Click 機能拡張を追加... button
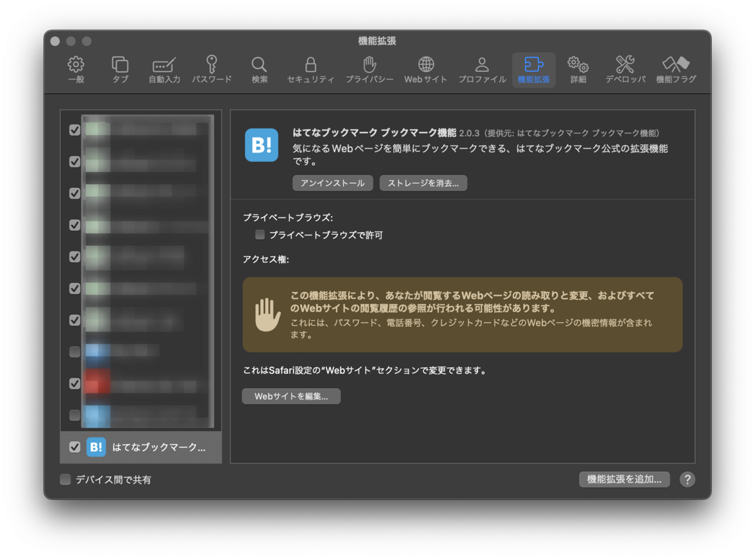 [x=624, y=479]
